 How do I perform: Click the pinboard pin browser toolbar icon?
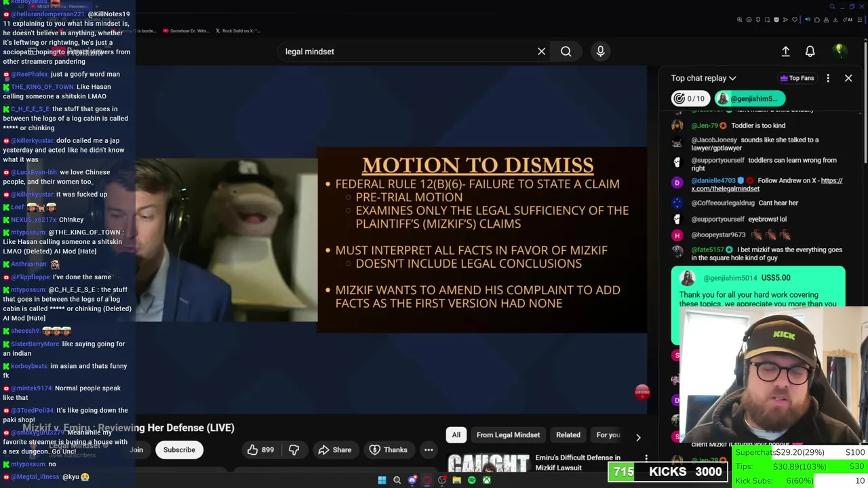tap(758, 20)
